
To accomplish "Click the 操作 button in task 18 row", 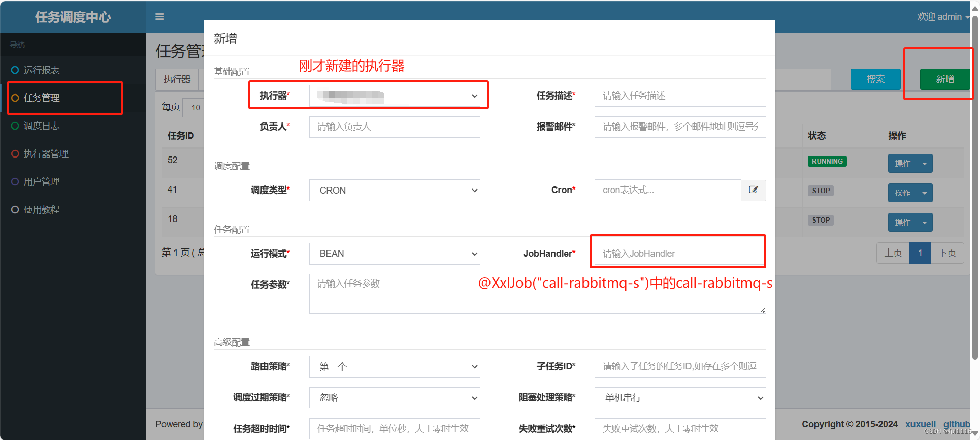I will point(902,223).
